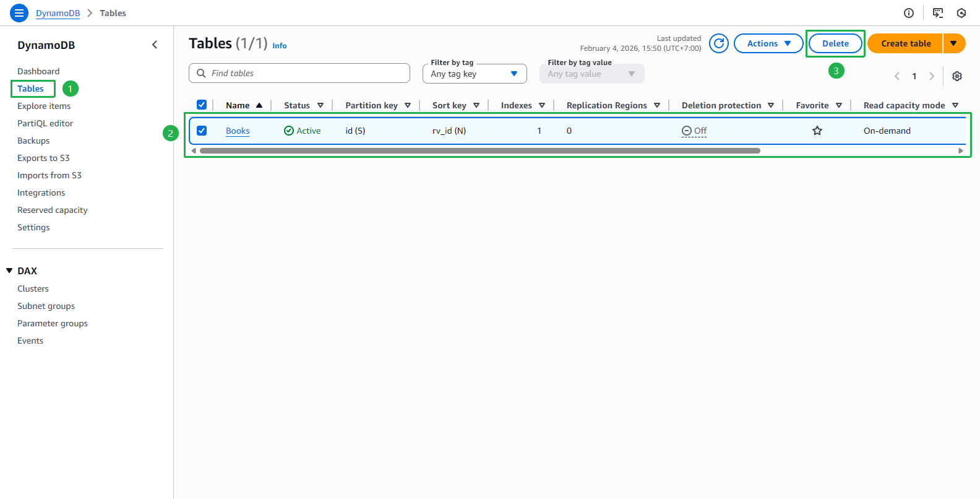Sort by Replication Regions column

click(657, 105)
